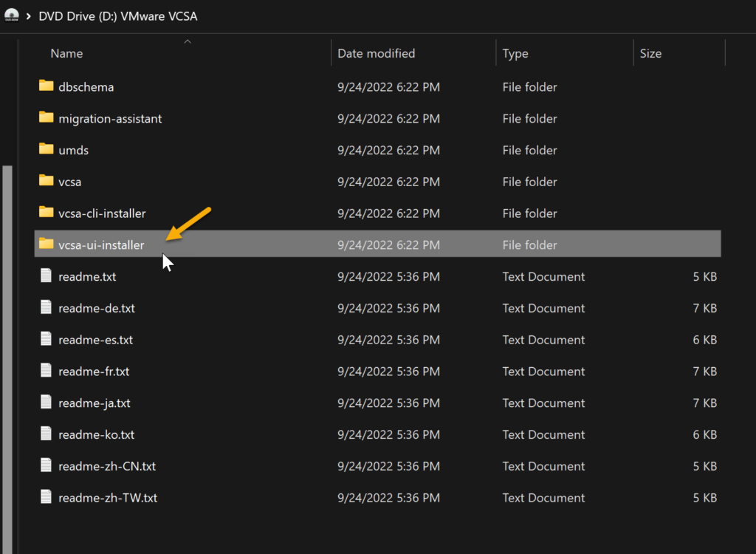The width and height of the screenshot is (756, 554).
Task: Click the DVD drive icon in address bar
Action: click(x=11, y=16)
